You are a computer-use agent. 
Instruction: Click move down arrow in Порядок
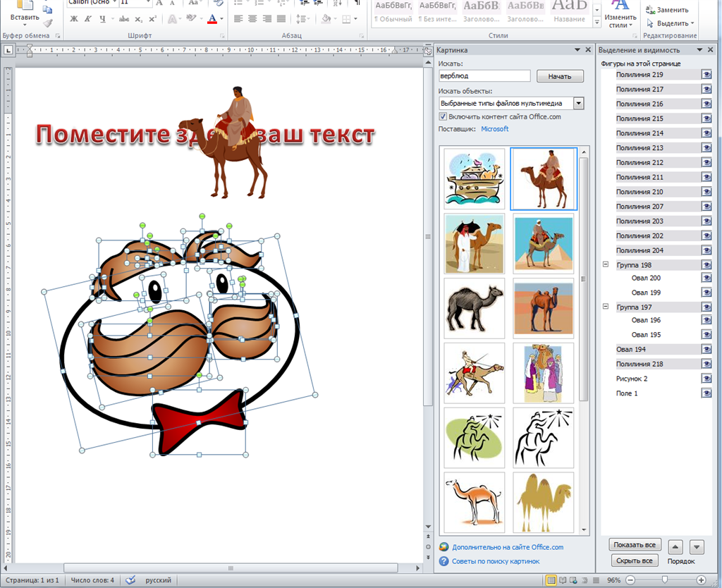pyautogui.click(x=697, y=547)
